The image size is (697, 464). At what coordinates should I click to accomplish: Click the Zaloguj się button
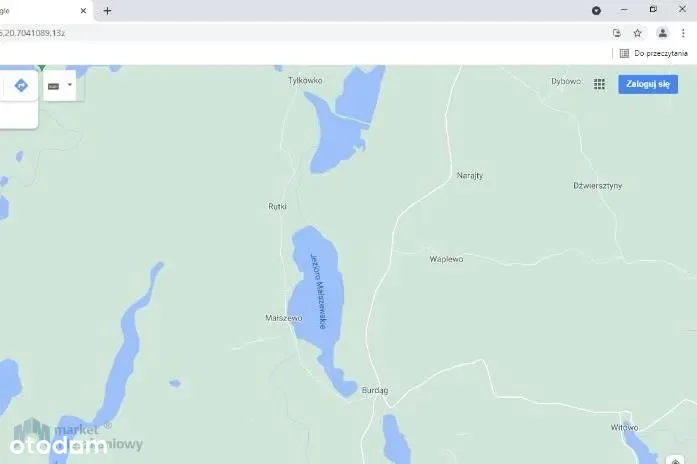tap(647, 85)
